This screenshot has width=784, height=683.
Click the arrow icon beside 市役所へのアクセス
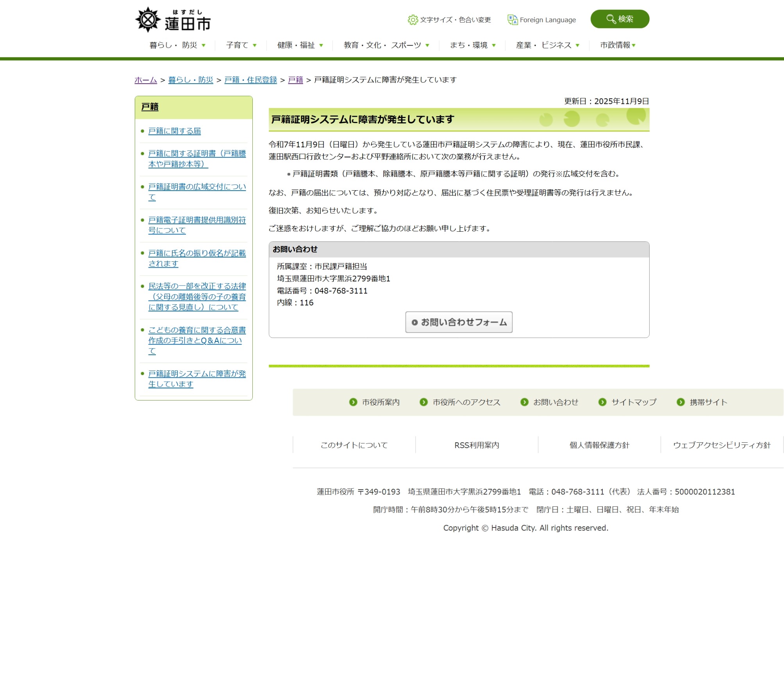pos(423,402)
